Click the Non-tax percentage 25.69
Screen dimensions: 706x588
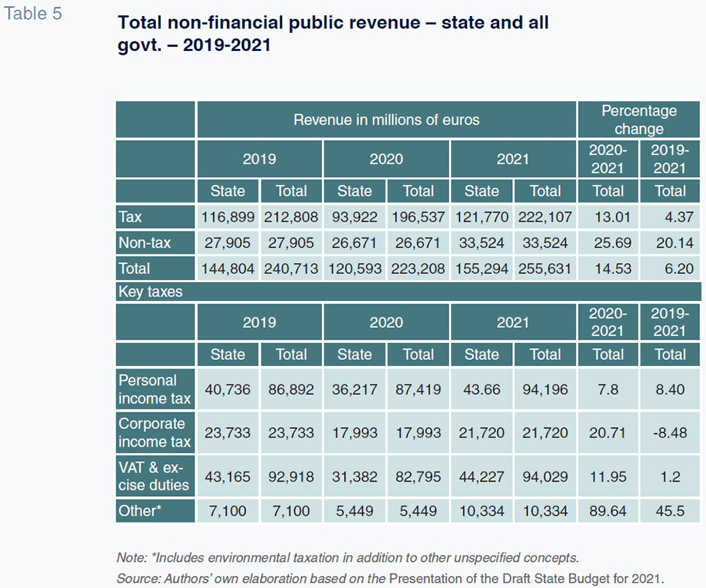tap(613, 243)
